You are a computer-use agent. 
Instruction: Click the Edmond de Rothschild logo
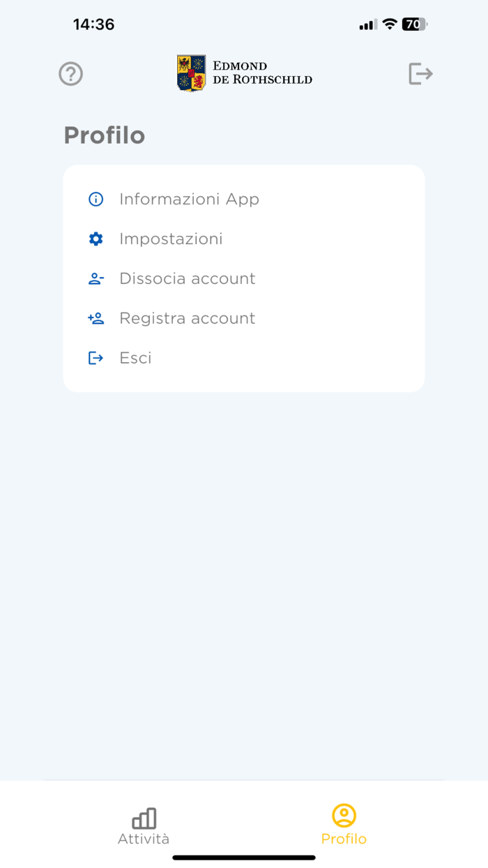[244, 73]
